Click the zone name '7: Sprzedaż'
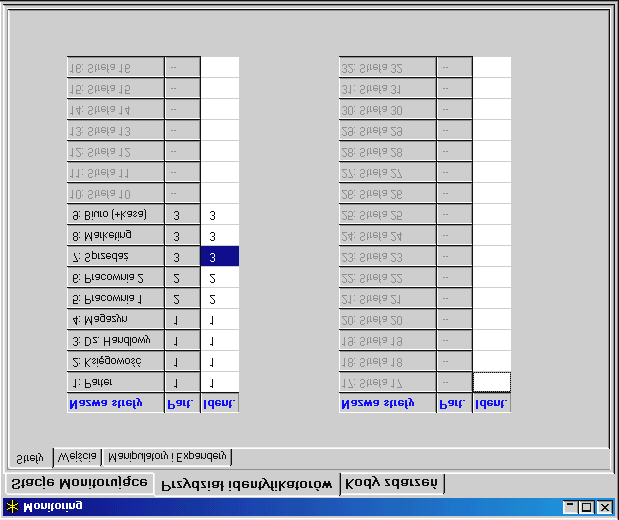The width and height of the screenshot is (619, 520). 116,257
